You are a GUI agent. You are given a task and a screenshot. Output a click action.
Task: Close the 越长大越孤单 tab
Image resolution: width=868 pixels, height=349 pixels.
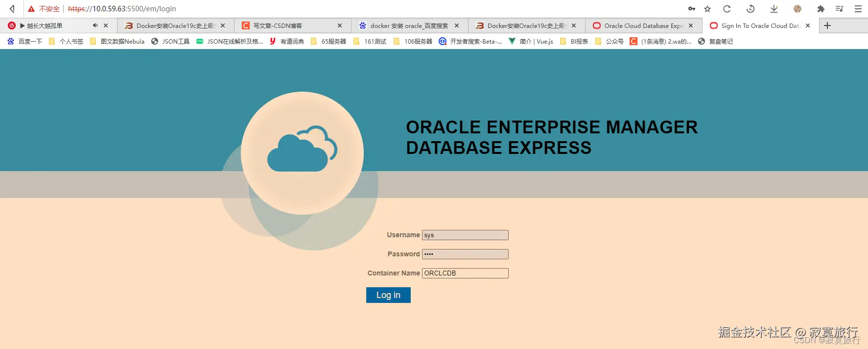click(106, 25)
